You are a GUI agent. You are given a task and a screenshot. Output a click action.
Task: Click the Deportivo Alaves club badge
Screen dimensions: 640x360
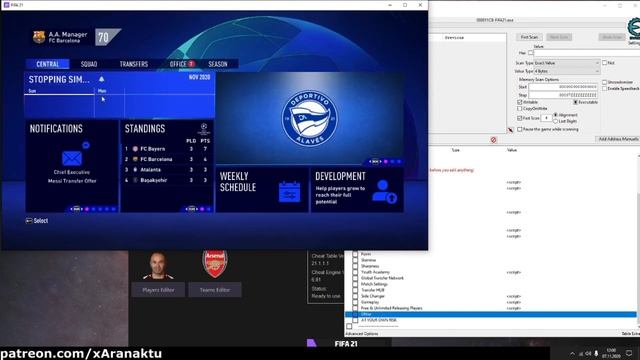coord(309,118)
